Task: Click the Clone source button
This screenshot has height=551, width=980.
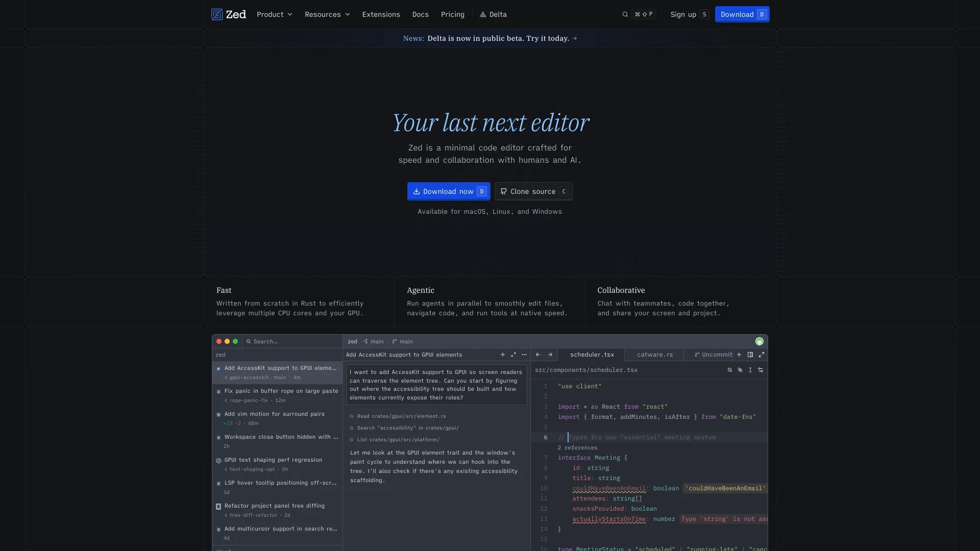Action: pos(533,191)
